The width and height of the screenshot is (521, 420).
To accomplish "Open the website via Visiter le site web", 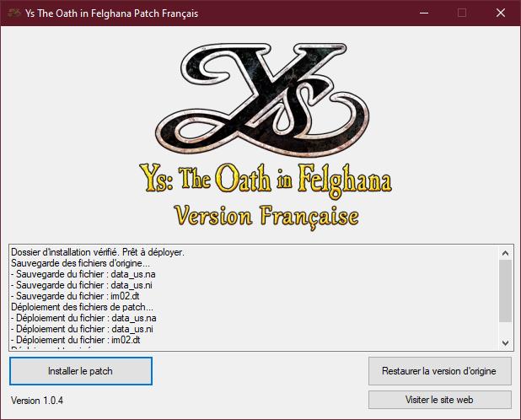I will [x=439, y=399].
